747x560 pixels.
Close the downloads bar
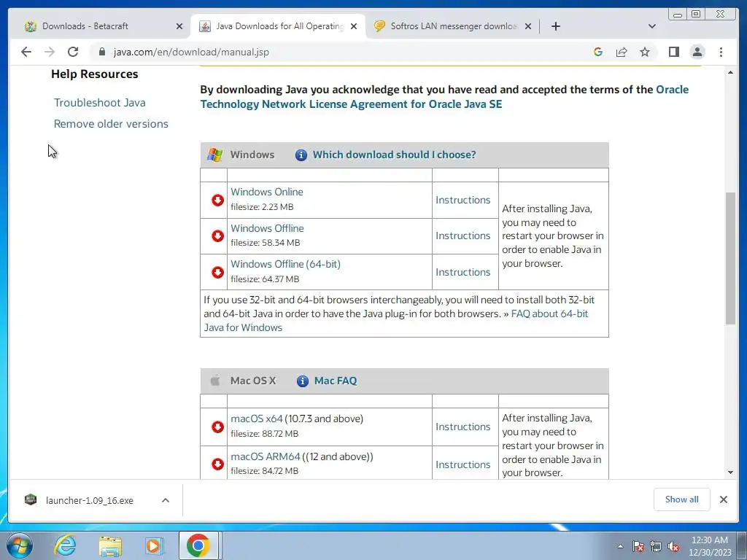(x=723, y=499)
